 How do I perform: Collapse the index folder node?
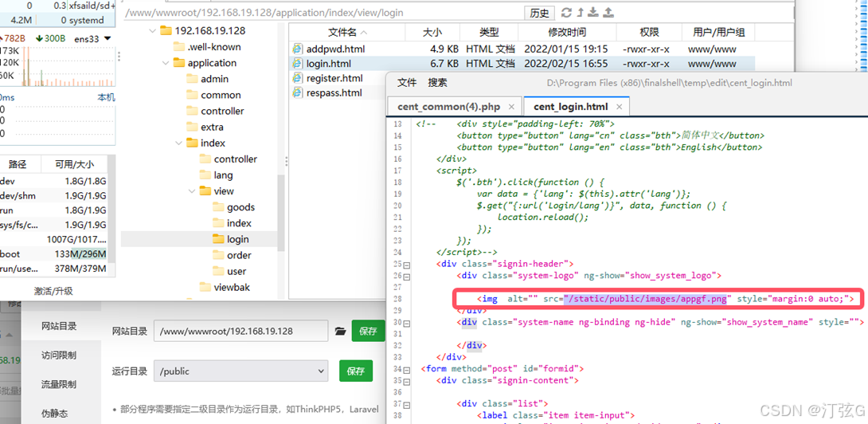tap(179, 143)
